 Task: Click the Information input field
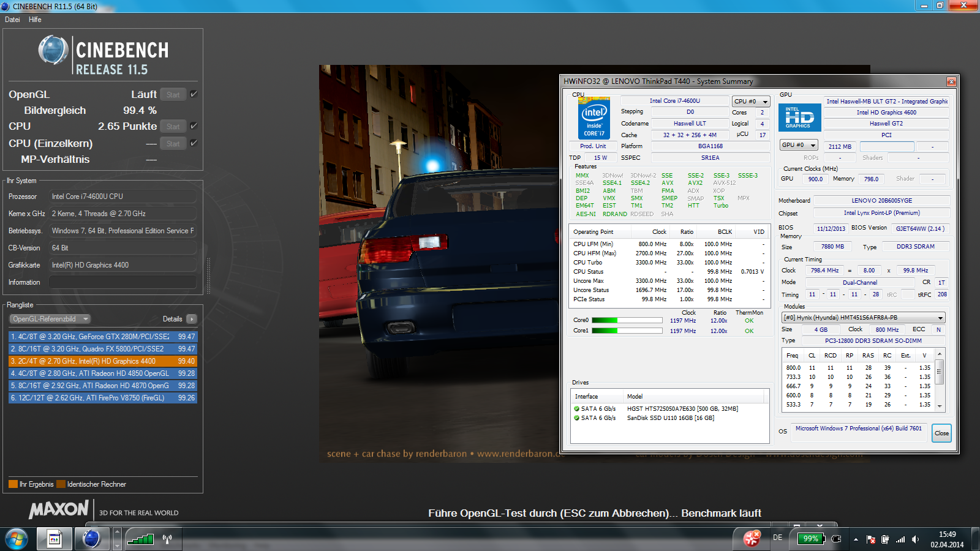click(123, 282)
